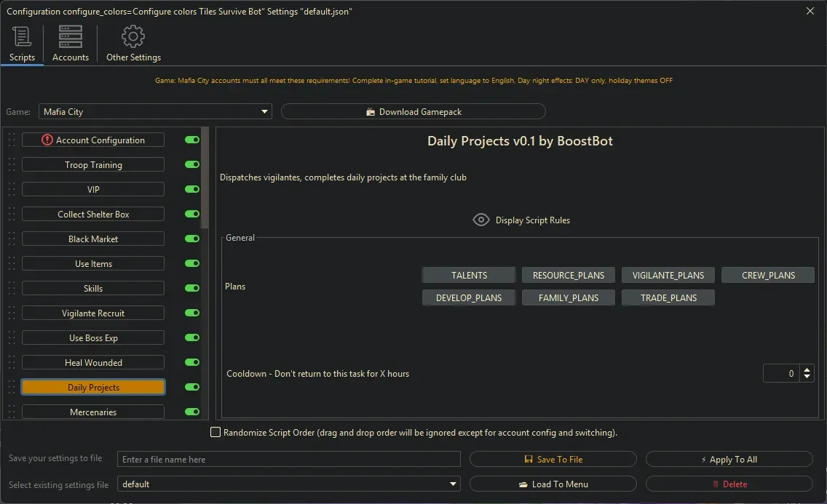
Task: Open Other Settings gear icon
Action: coord(133,37)
